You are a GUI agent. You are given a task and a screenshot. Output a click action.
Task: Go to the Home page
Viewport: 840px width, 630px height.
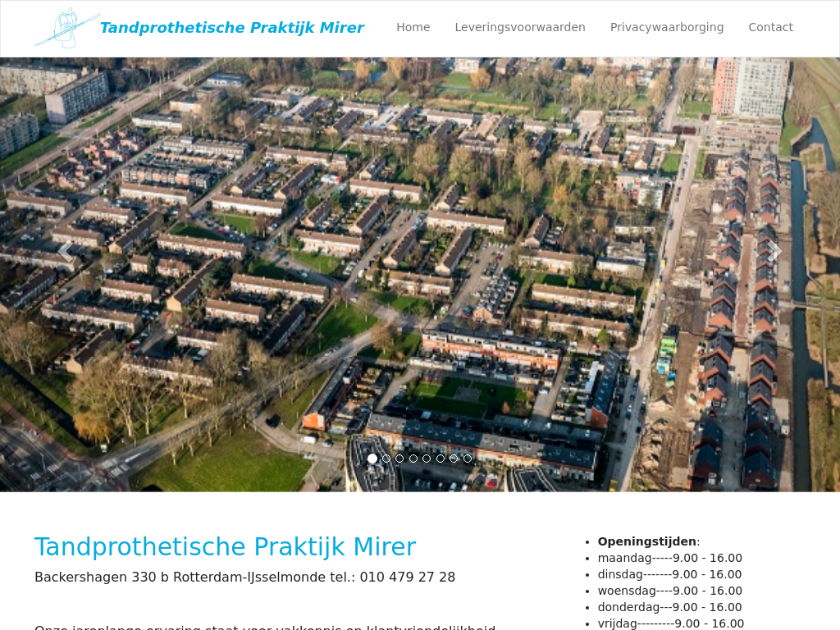(413, 27)
